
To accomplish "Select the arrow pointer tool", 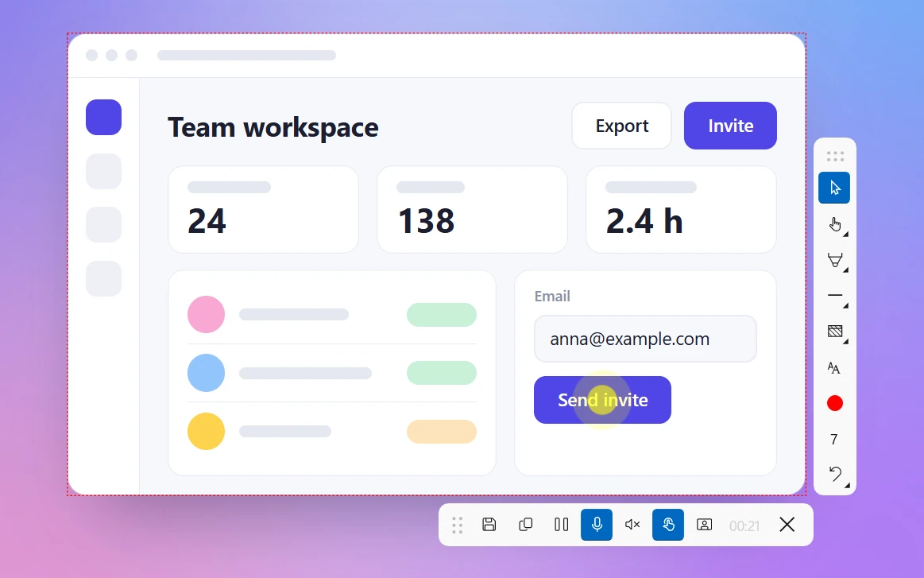I will pyautogui.click(x=834, y=188).
